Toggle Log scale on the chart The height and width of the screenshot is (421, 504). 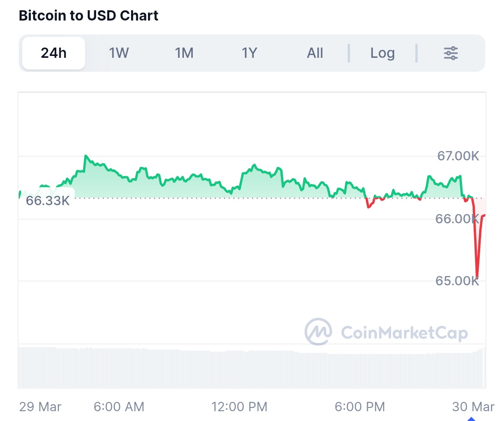(x=382, y=53)
